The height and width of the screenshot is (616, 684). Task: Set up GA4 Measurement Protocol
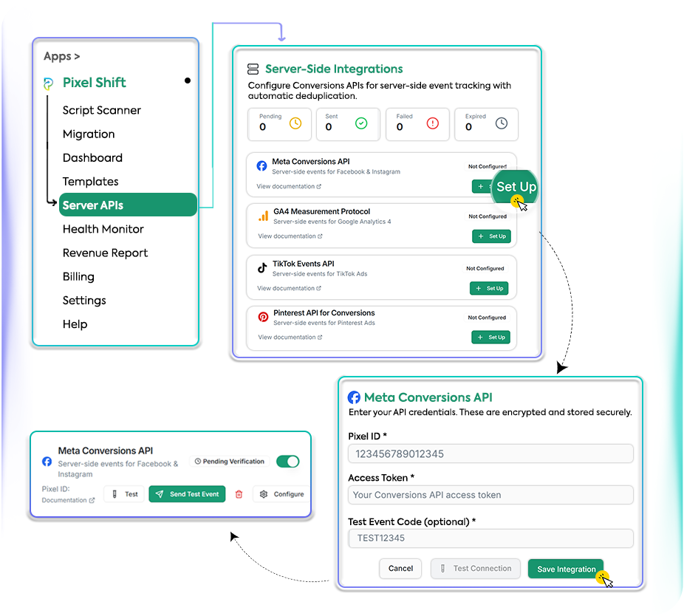click(492, 236)
